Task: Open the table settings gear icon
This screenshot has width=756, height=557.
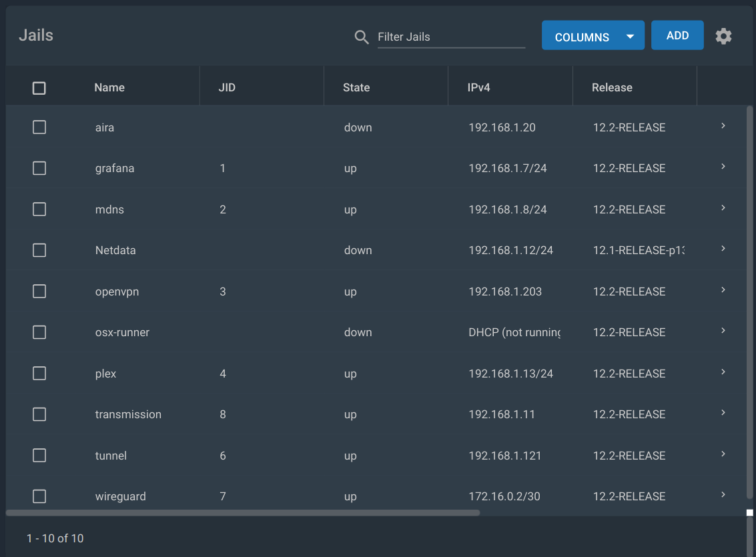Action: click(723, 36)
